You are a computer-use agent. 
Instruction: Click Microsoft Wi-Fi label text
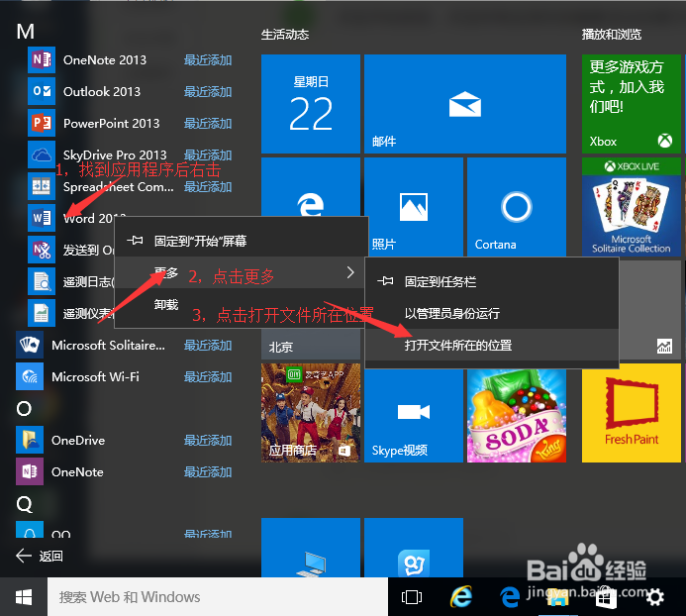point(95,377)
